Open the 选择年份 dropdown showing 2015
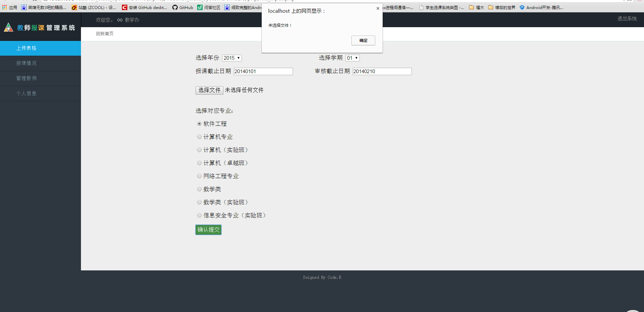Screen dimensions: 644x312 coord(232,58)
